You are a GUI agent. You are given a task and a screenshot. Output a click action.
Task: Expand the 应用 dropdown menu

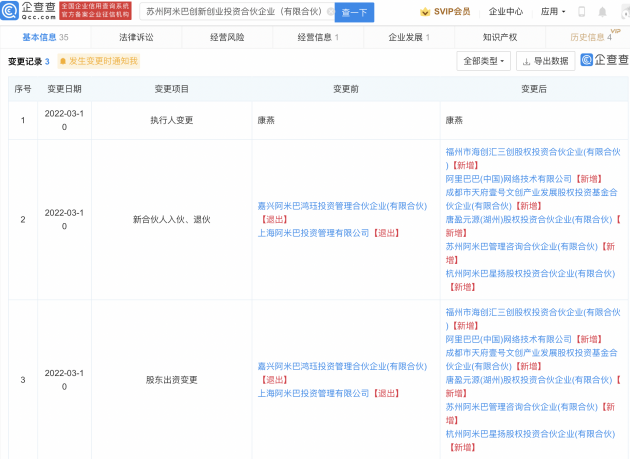[x=553, y=12]
